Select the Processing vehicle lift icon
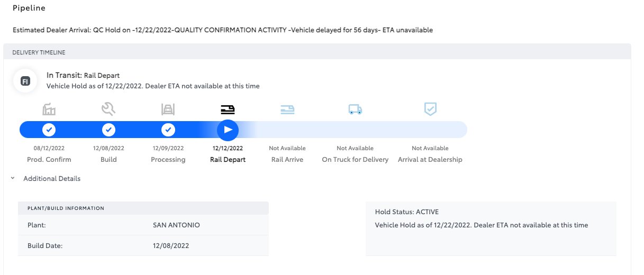This screenshot has width=644, height=275. click(168, 109)
